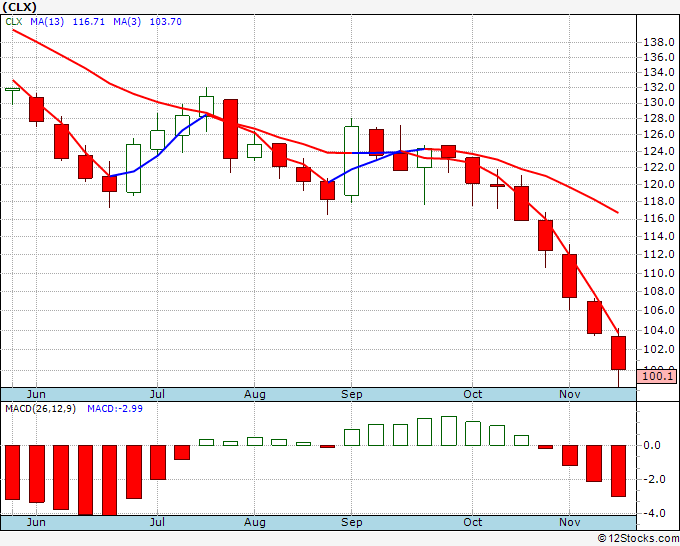Select the MA(3) legend label
Screen dimensions: 680x546
pos(127,22)
